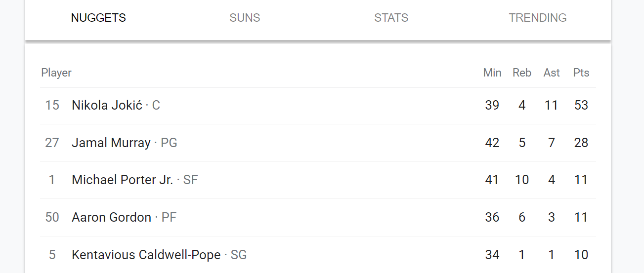This screenshot has height=273, width=644.
Task: Click the Pts column header
Action: click(x=581, y=73)
